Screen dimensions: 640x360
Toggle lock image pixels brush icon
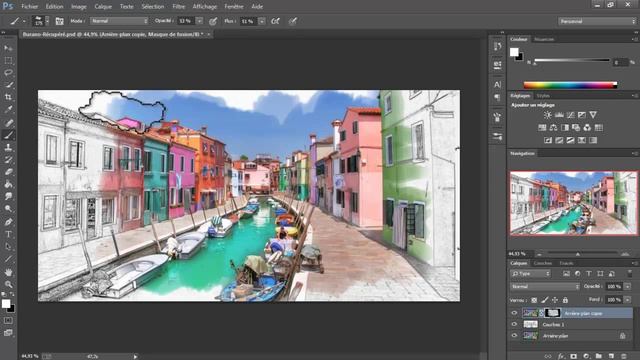544,300
